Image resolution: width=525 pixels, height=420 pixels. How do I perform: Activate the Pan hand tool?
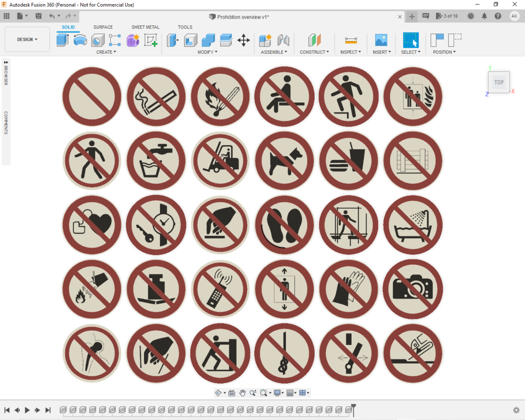pyautogui.click(x=243, y=393)
